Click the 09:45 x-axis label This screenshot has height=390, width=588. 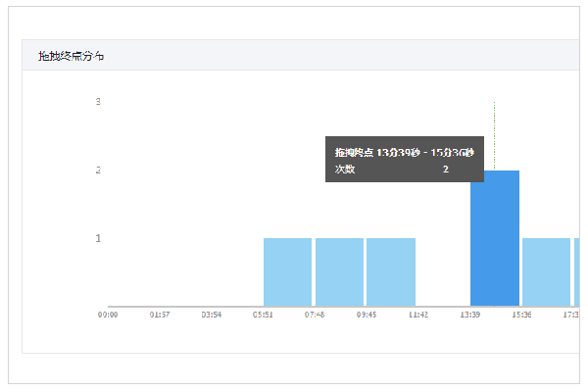pyautogui.click(x=367, y=315)
